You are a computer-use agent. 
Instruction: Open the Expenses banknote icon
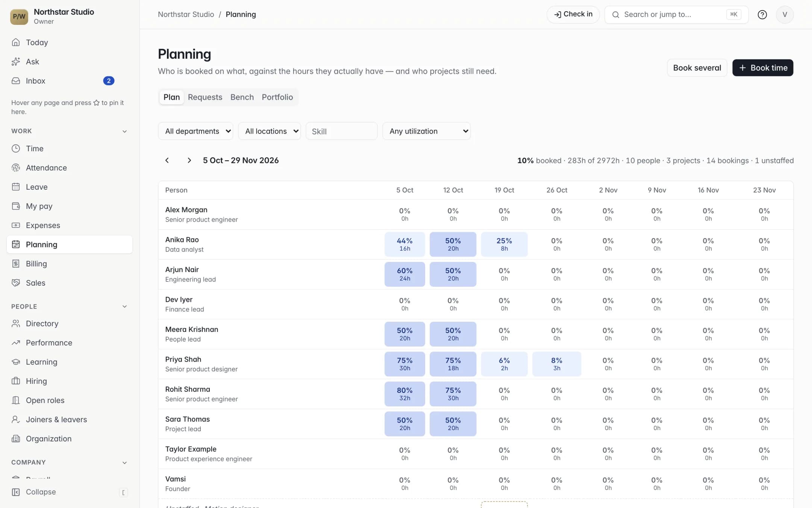[16, 225]
